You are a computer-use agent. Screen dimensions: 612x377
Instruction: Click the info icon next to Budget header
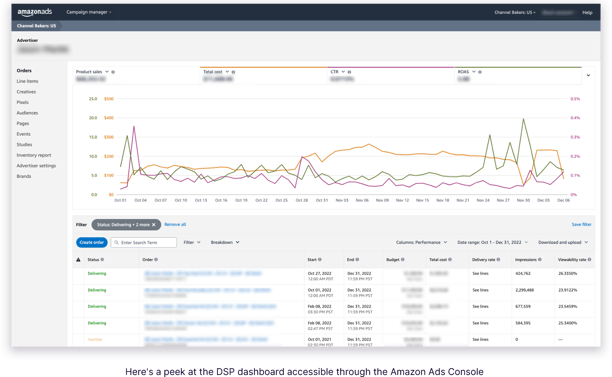(x=403, y=260)
